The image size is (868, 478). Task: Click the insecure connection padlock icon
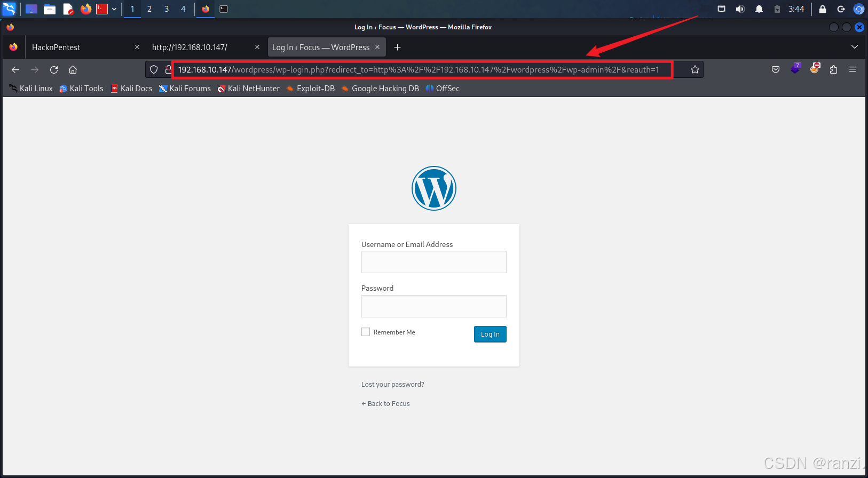[x=168, y=70]
